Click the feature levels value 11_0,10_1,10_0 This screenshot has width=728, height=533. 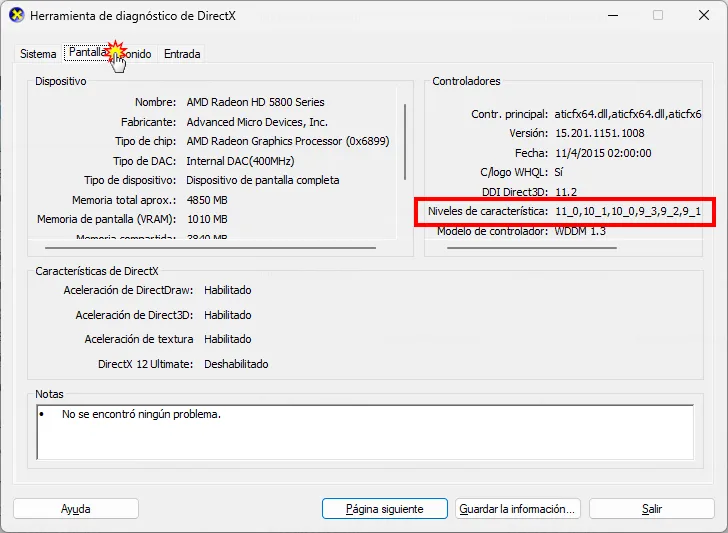[x=628, y=211]
